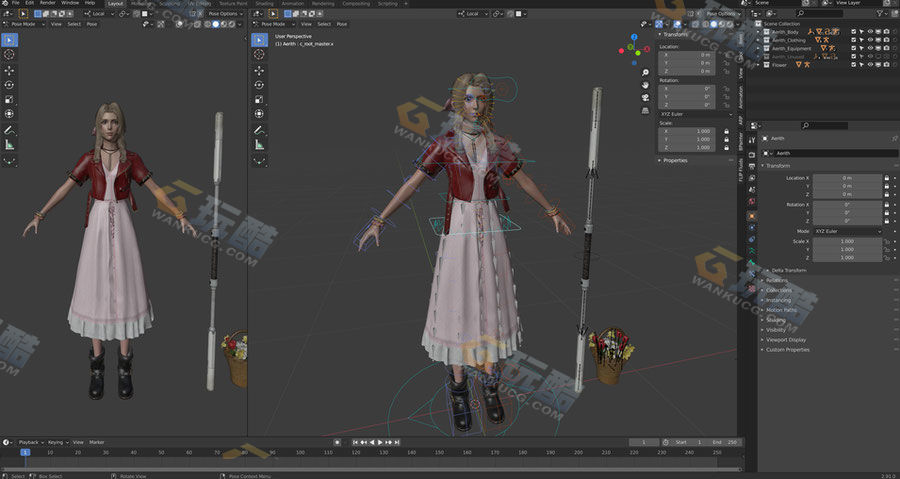Image resolution: width=900 pixels, height=479 pixels.
Task: Open Pose Mode dropdown in left viewport
Action: [x=24, y=24]
